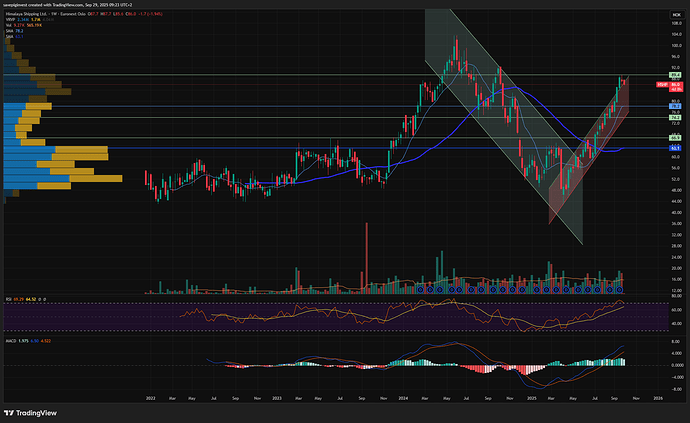Screen dimensions: 690x423
Task: Select the SMA 78.2 indicator legend
Action: point(12,30)
